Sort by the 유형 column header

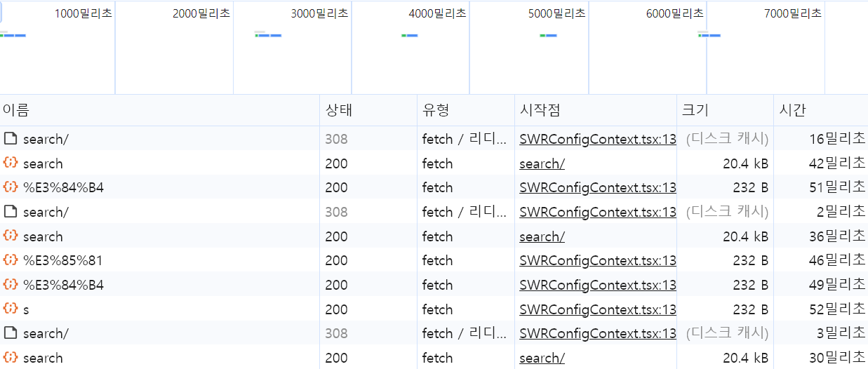tap(466, 110)
